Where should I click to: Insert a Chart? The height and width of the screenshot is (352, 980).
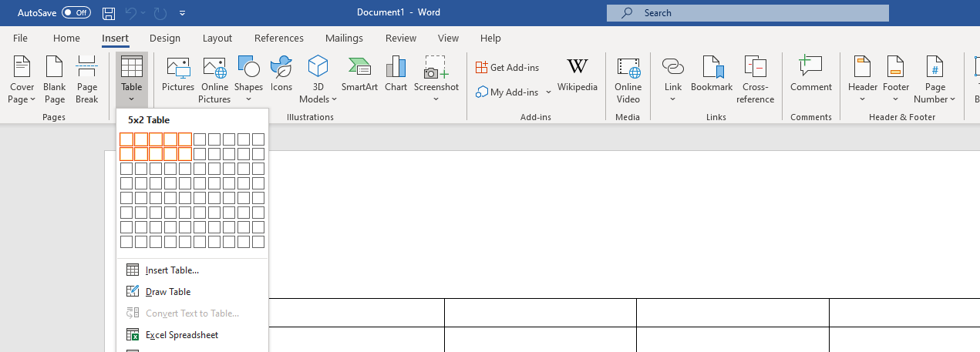tap(396, 74)
